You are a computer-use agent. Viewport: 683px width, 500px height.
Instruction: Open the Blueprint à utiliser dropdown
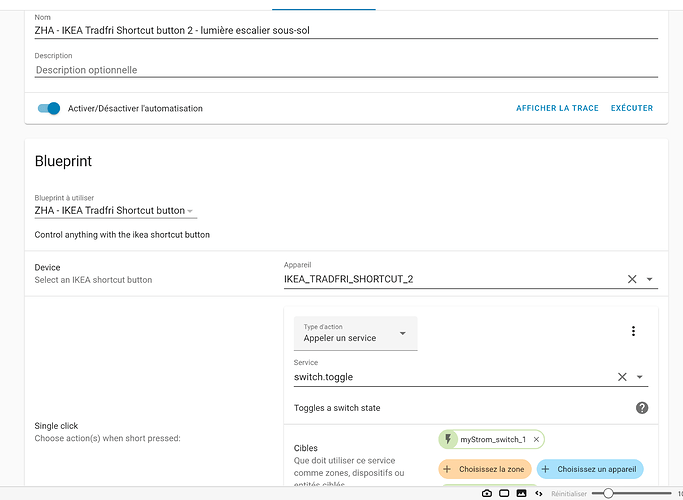(115, 210)
